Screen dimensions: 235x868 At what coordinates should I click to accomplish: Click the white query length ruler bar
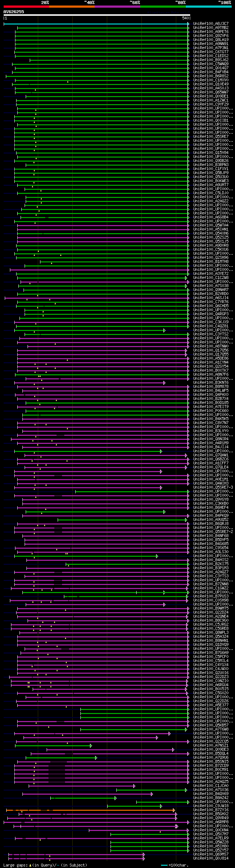[97, 15]
